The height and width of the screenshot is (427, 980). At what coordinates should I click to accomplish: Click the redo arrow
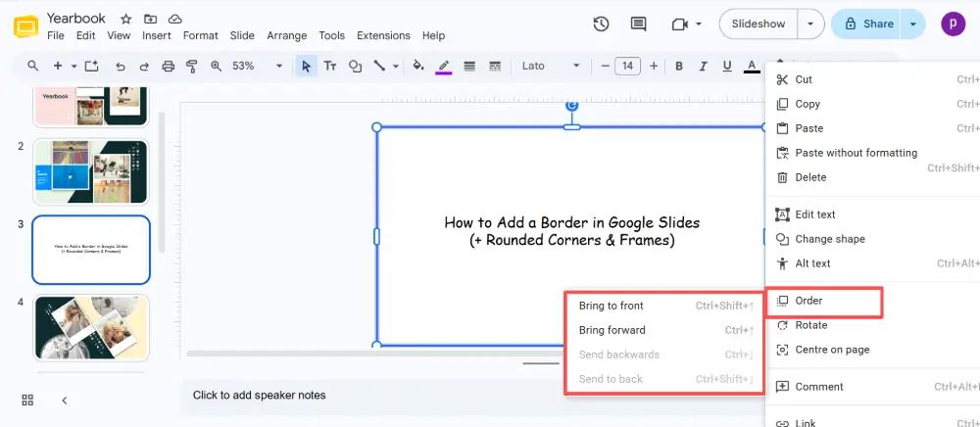[144, 67]
